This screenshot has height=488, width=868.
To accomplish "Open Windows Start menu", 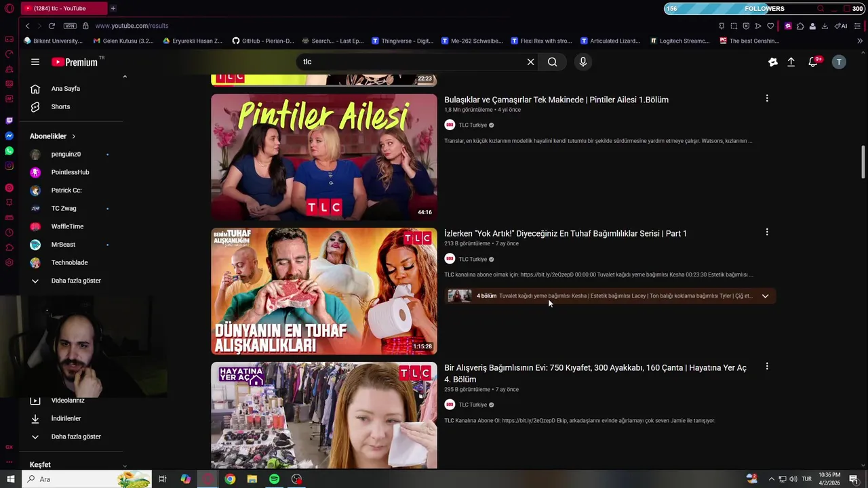I will 10,479.
